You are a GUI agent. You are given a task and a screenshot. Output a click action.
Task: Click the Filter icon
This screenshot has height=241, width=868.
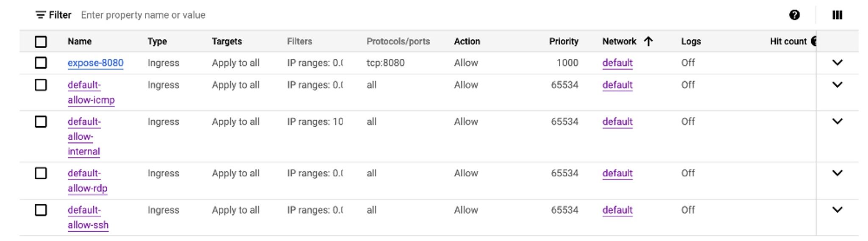point(41,15)
